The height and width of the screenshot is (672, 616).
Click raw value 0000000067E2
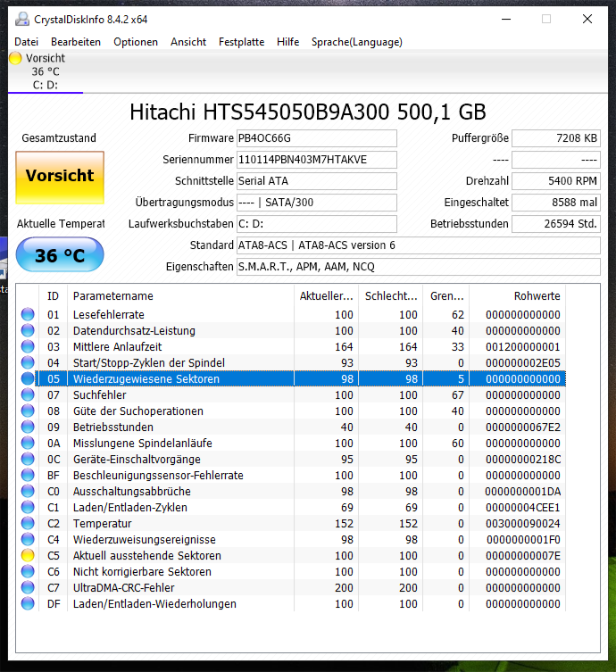(523, 427)
